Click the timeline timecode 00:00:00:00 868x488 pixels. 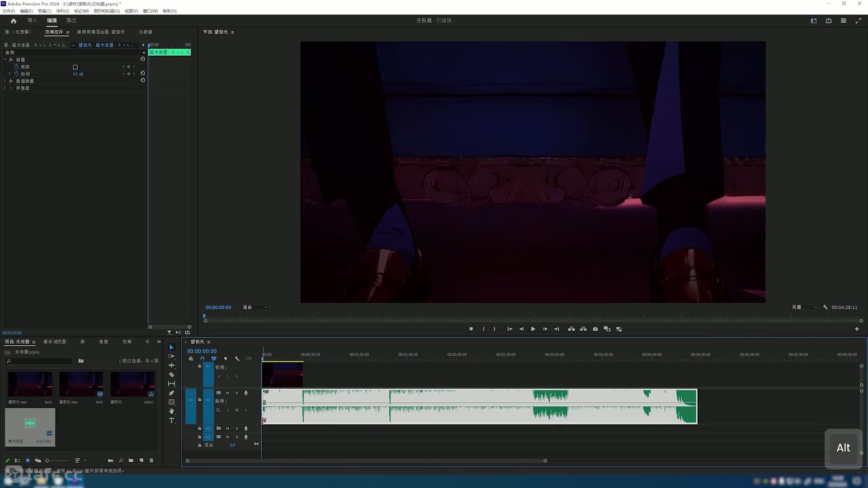202,351
